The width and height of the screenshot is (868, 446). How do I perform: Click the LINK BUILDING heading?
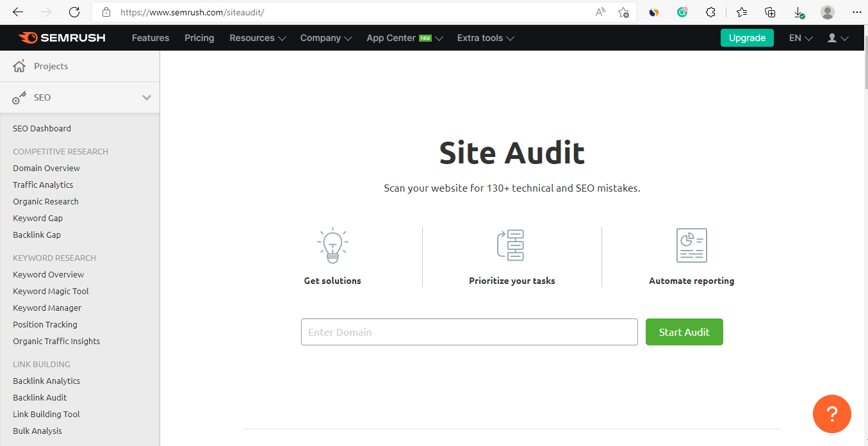point(42,364)
